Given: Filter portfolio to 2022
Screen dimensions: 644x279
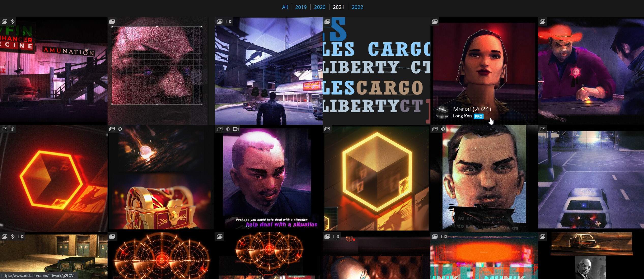Looking at the screenshot, I should pyautogui.click(x=357, y=7).
